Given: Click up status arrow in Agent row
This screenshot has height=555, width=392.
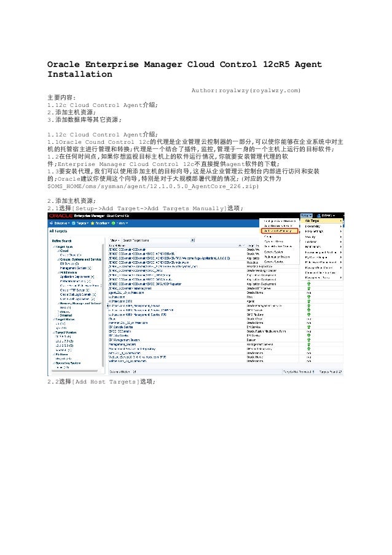Looking at the screenshot, I should 308,301.
